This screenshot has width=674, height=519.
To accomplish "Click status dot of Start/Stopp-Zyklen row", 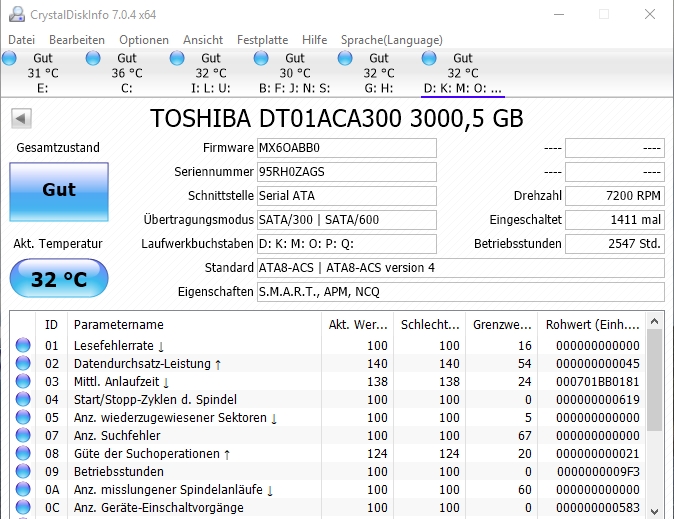I will pos(23,399).
